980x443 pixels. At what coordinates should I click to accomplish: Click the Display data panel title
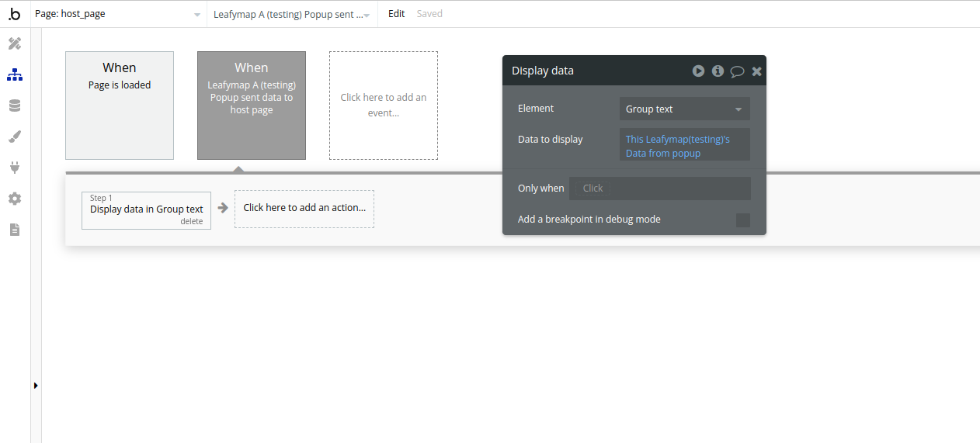coord(543,71)
